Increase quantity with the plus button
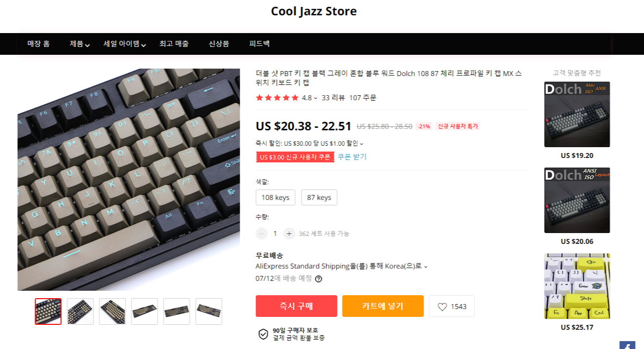The height and width of the screenshot is (349, 644). click(289, 233)
